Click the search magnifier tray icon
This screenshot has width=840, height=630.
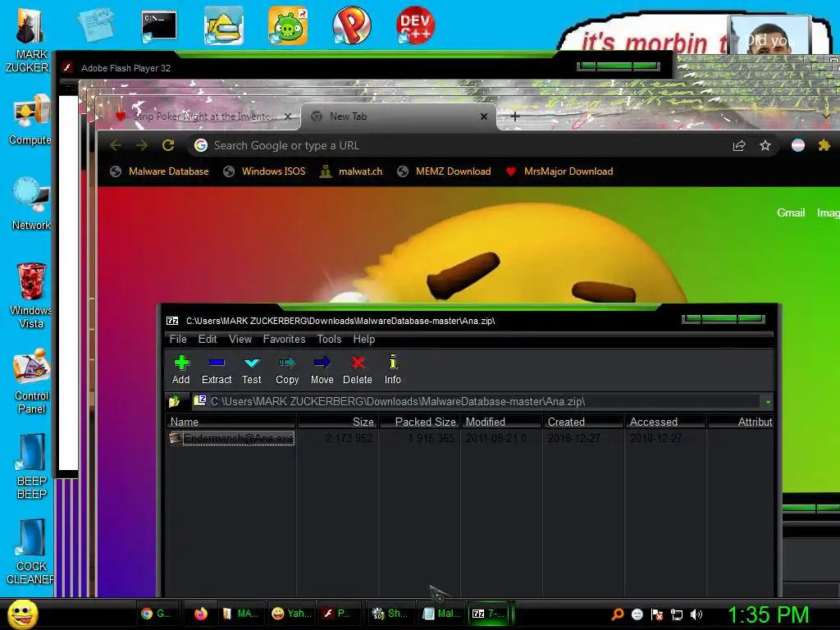(617, 614)
